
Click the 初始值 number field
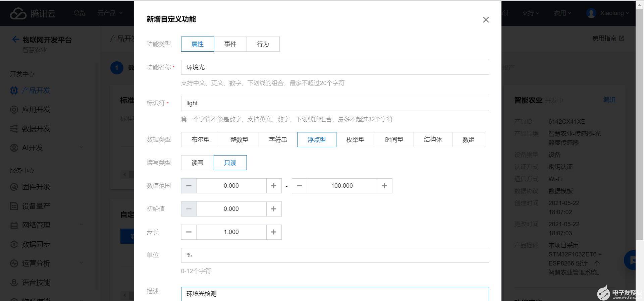(x=231, y=209)
